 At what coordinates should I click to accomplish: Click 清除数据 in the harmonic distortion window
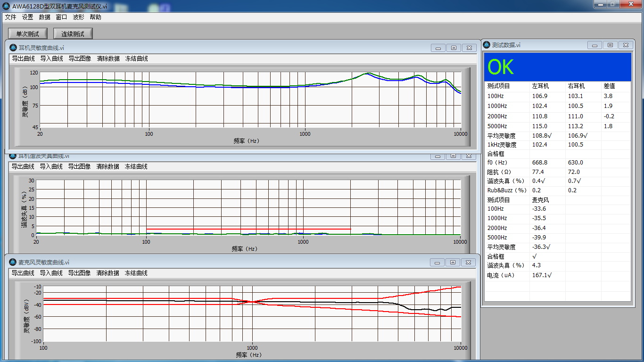107,166
